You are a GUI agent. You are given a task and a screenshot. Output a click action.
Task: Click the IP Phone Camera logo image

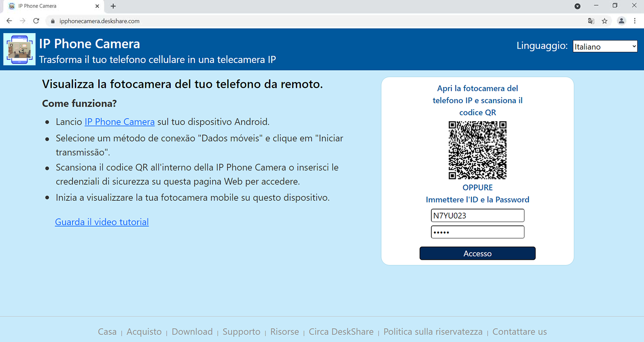(19, 49)
